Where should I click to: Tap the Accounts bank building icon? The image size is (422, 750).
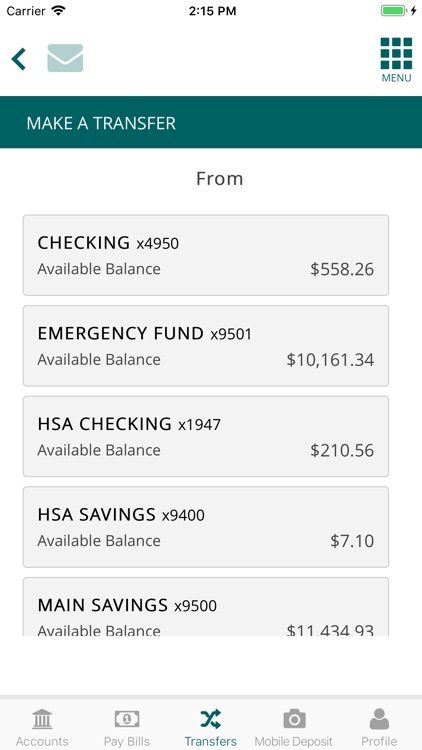(x=42, y=719)
